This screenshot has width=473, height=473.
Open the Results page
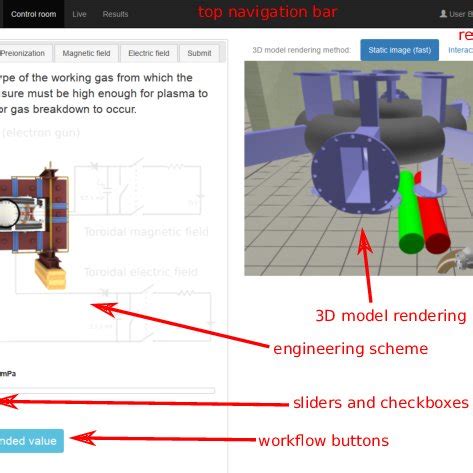[115, 14]
